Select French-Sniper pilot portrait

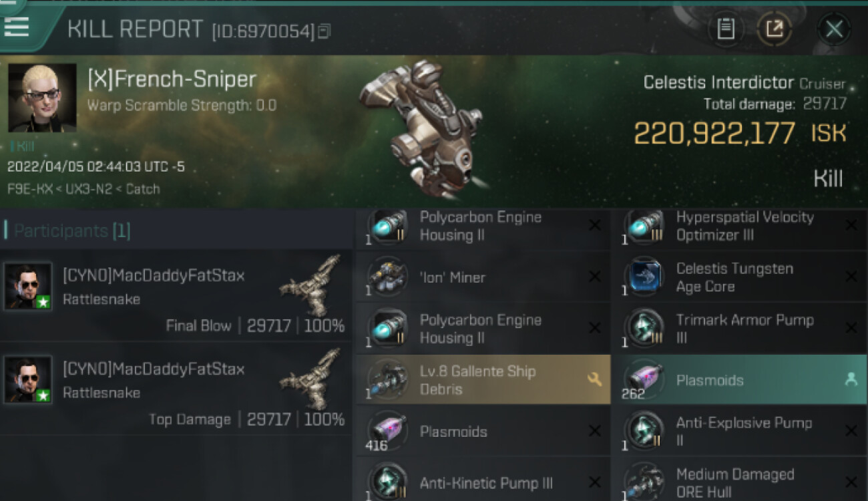coord(42,98)
